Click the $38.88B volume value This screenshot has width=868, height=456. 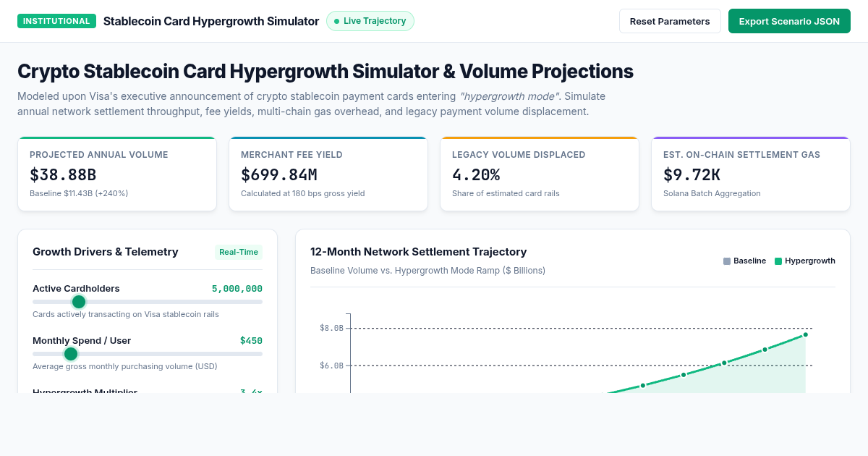[63, 174]
